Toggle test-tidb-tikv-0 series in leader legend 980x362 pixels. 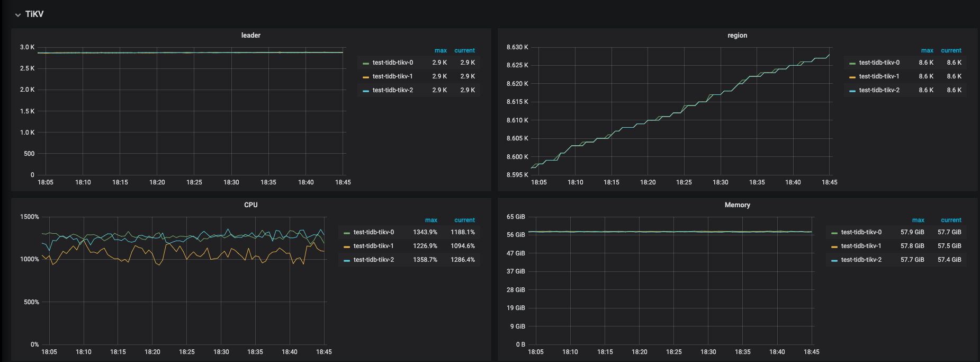[392, 63]
